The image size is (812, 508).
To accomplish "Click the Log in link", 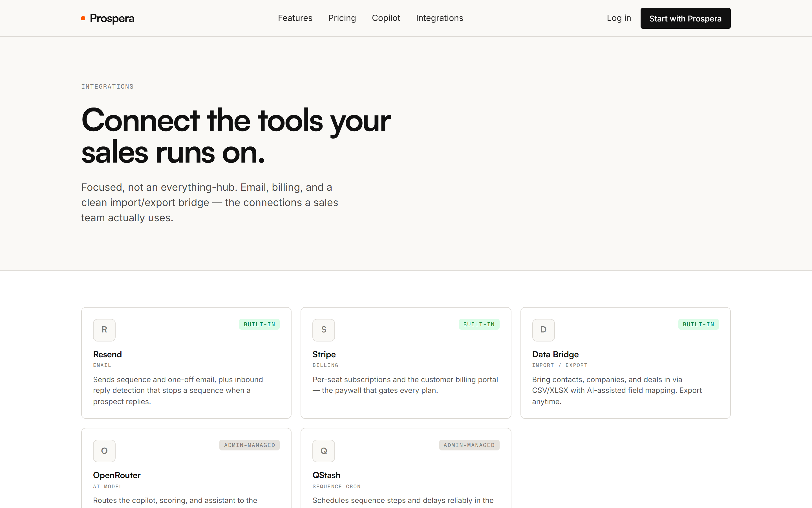I will tap(619, 18).
